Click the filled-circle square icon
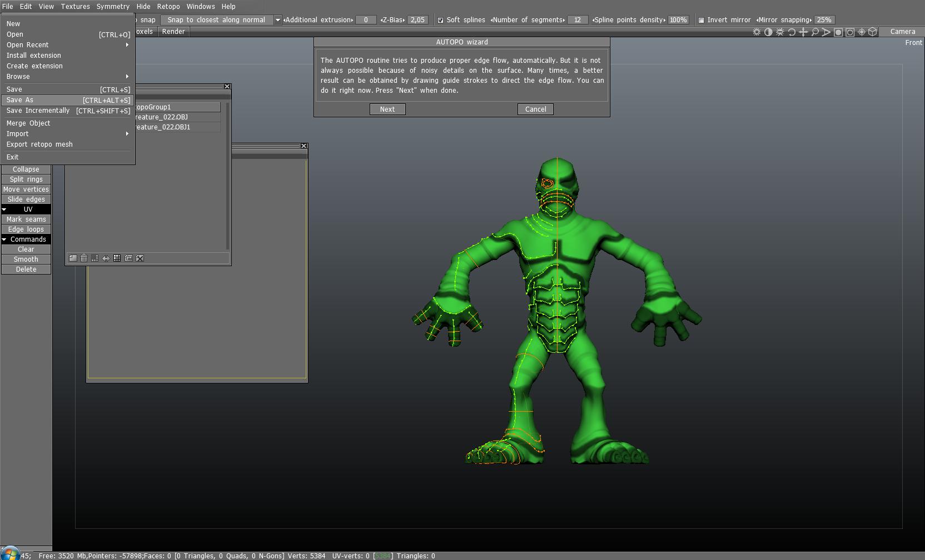The height and width of the screenshot is (560, 925). [838, 32]
